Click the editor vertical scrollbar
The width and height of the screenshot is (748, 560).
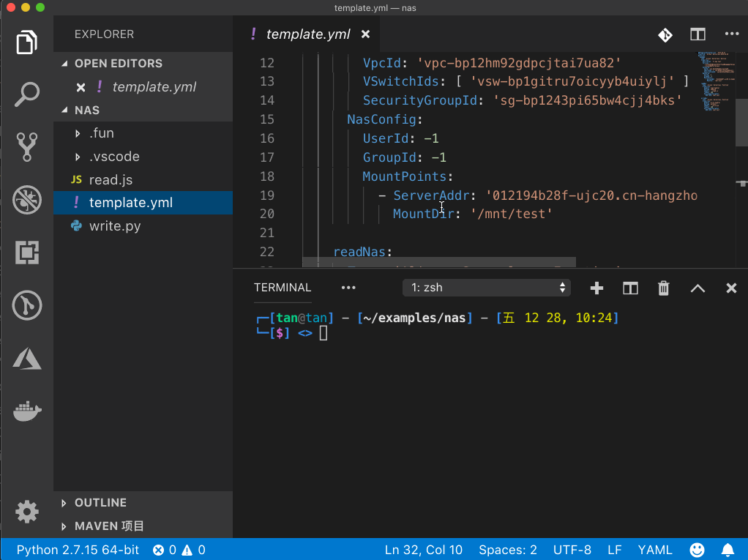pyautogui.click(x=742, y=123)
